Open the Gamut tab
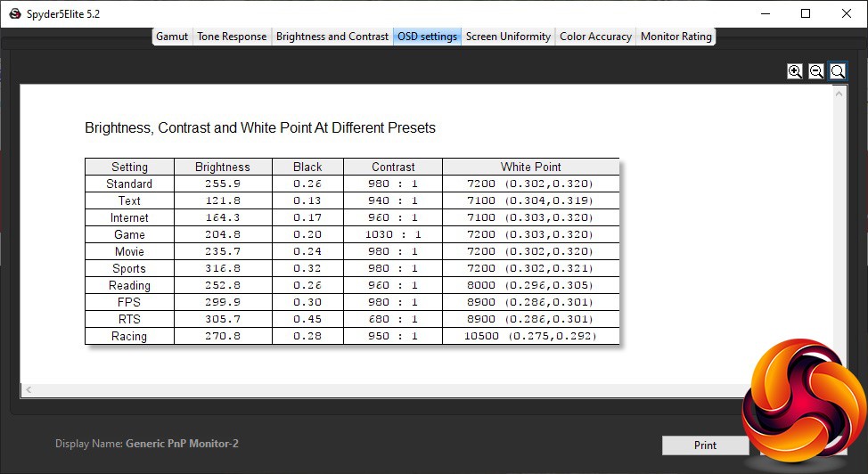Screen dimensions: 868x474 [172, 37]
